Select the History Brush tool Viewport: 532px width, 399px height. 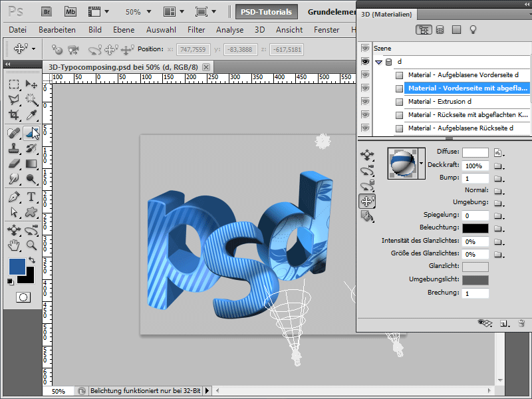31,148
